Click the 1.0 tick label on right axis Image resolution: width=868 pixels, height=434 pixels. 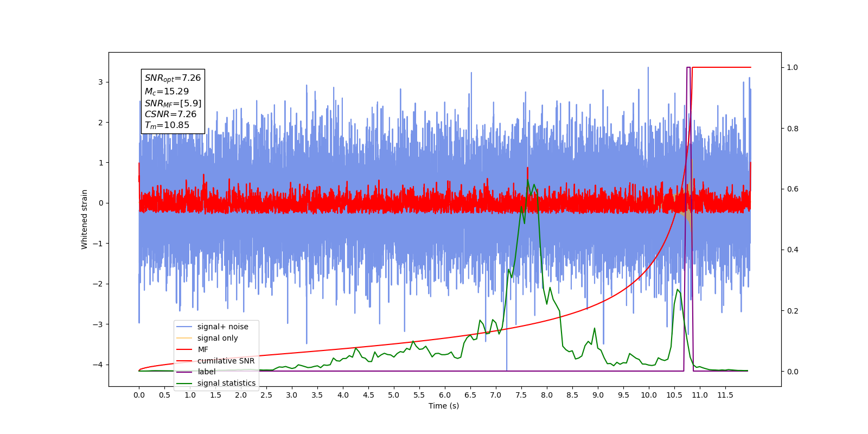(793, 67)
